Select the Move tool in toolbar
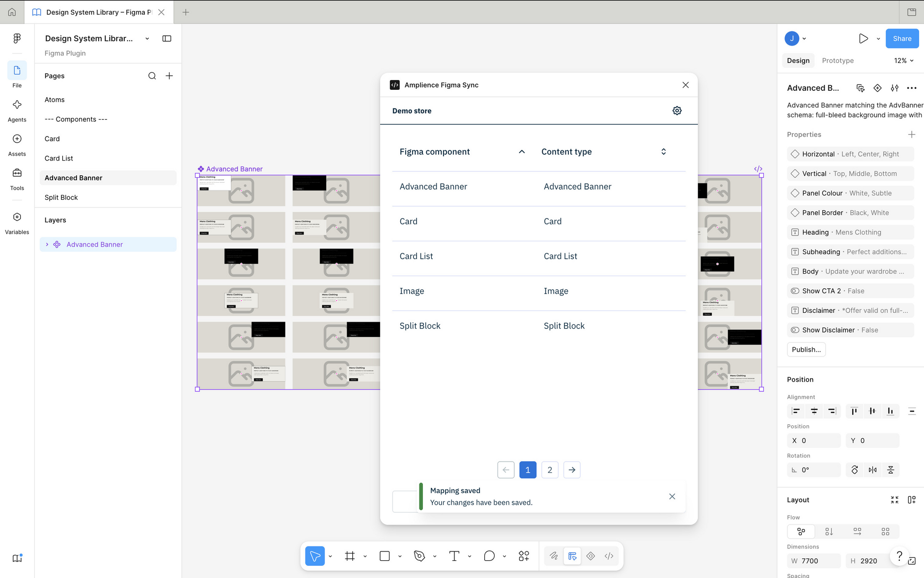This screenshot has width=924, height=578. click(x=315, y=556)
